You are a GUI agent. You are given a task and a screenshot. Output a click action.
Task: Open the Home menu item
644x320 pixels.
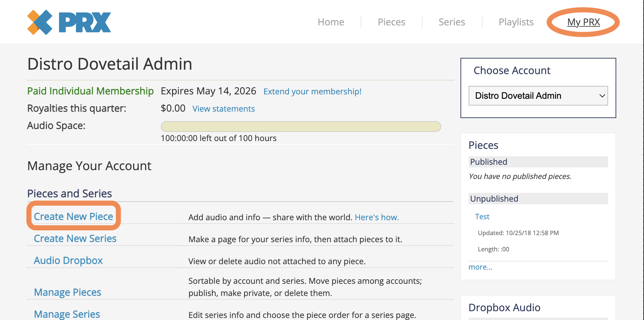coord(331,22)
